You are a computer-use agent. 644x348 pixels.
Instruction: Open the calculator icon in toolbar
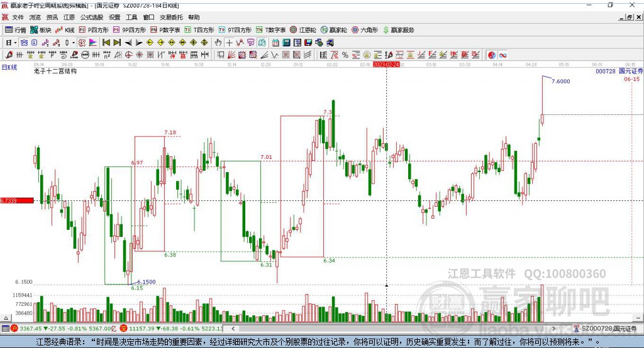[286, 43]
